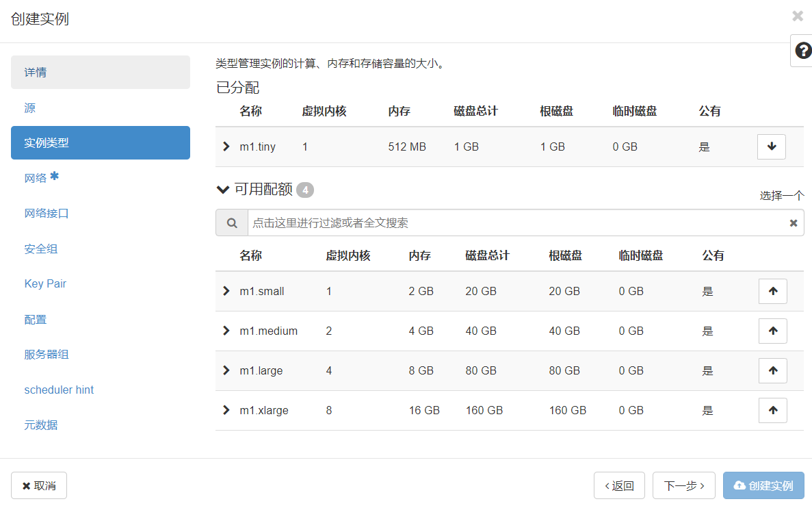Viewport: 812px width, 508px height.
Task: Proceed with the 下一步 button
Action: 683,485
